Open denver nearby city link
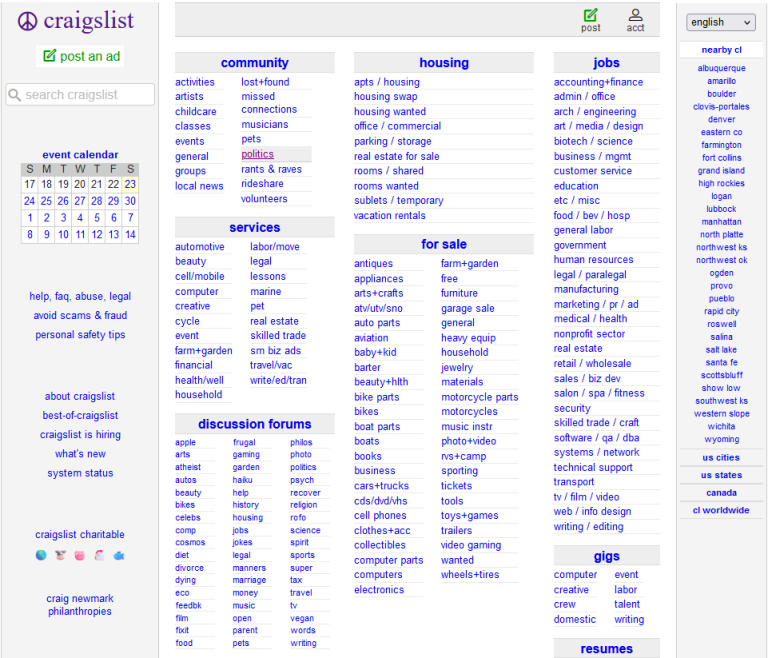The image size is (768, 658). 721,120
